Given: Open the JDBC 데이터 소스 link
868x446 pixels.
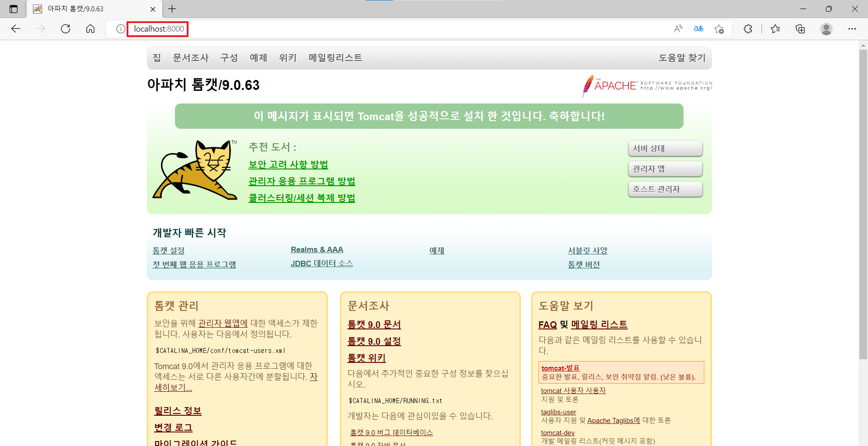Looking at the screenshot, I should pos(322,263).
